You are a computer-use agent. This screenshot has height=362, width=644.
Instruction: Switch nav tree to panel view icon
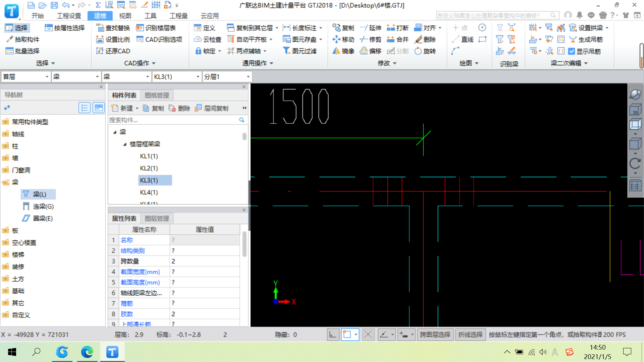99,108
